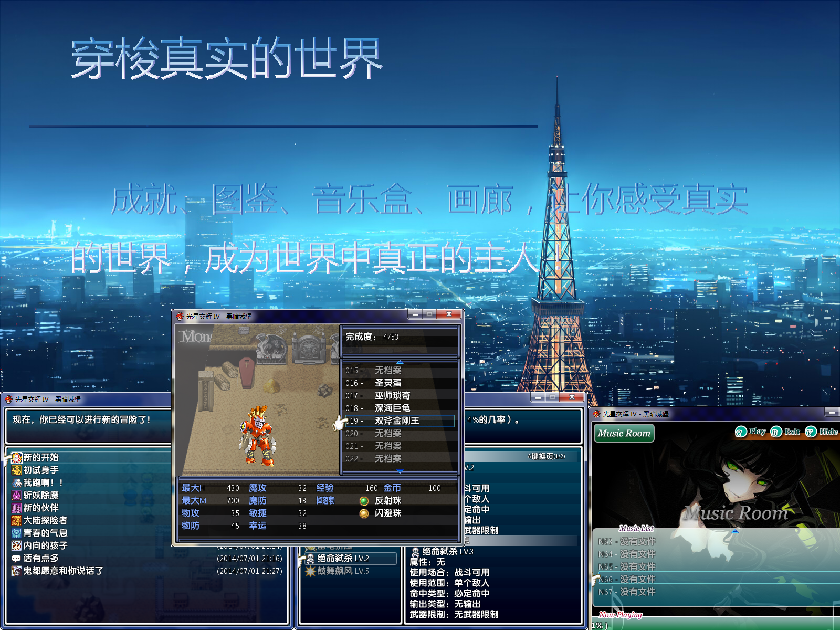Select the 我跑啊!! achievement icon
Viewport: 840px width, 630px height.
pyautogui.click(x=17, y=483)
